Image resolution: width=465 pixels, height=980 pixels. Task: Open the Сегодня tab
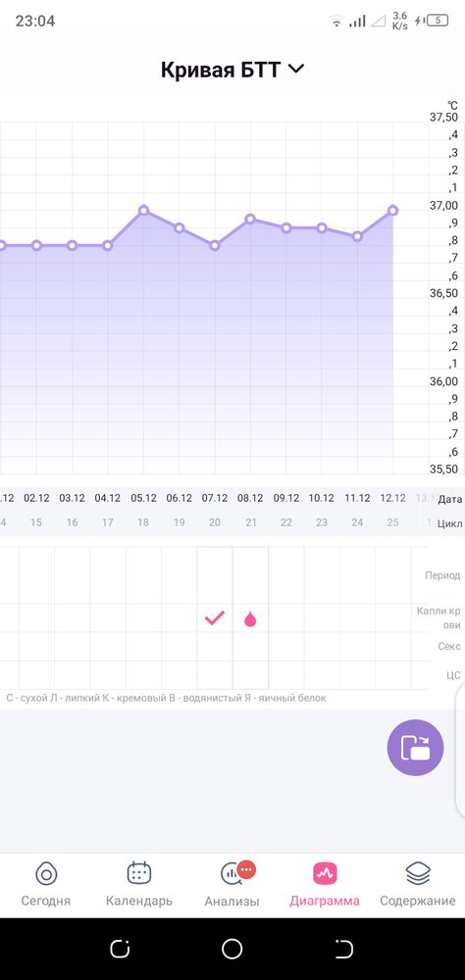click(46, 884)
